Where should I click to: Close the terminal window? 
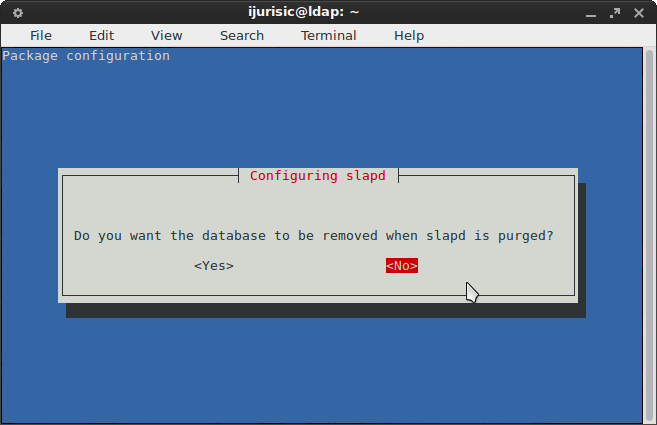639,13
